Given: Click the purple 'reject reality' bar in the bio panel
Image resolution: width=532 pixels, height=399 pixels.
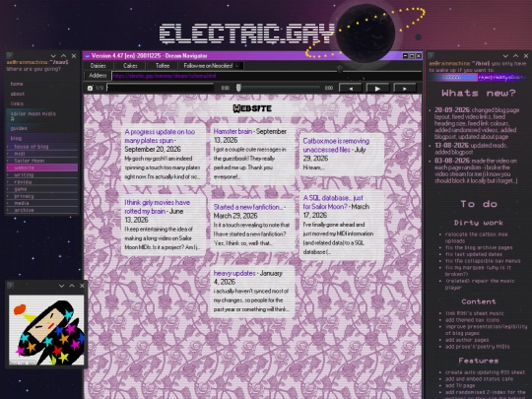Looking at the screenshot, I should point(501,78).
